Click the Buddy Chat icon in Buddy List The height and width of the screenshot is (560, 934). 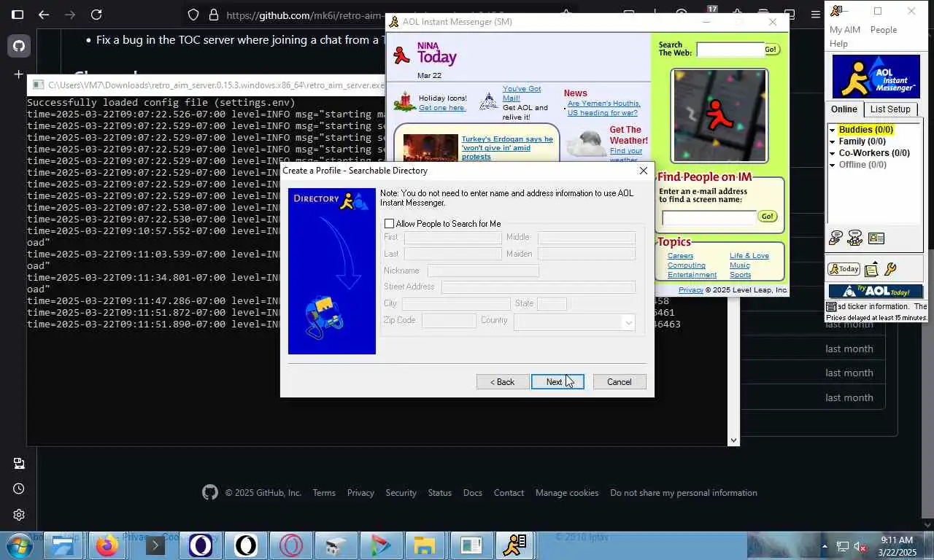tap(855, 238)
